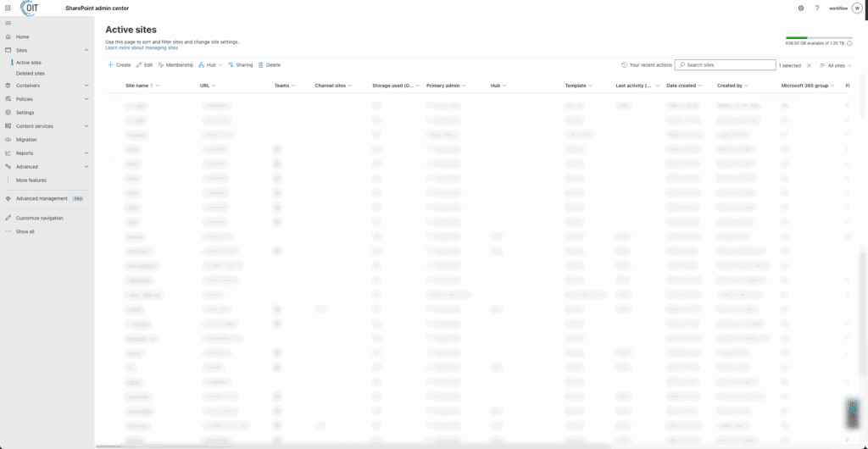
Task: Focus the Search sites field
Action: [x=726, y=64]
